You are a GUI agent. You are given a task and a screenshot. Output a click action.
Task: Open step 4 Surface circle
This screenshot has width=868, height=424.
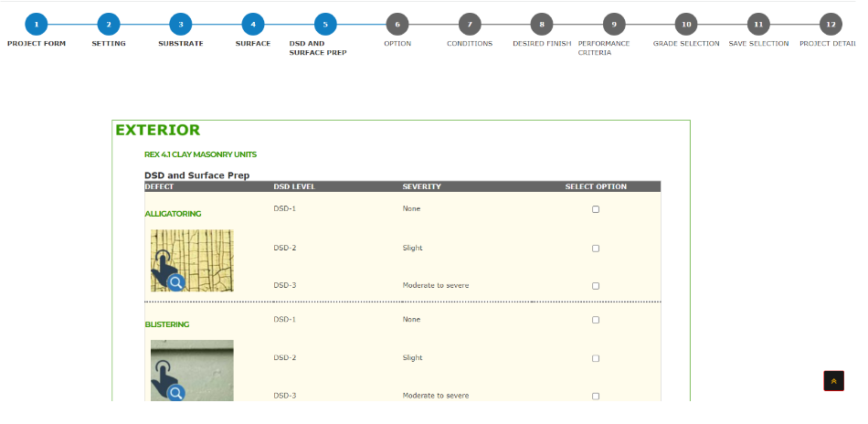(253, 24)
